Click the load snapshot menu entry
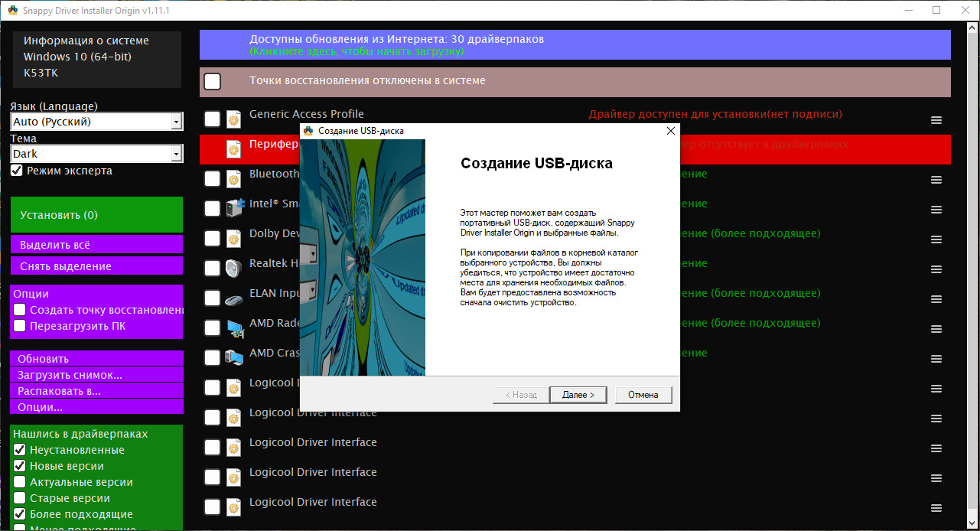 (96, 375)
